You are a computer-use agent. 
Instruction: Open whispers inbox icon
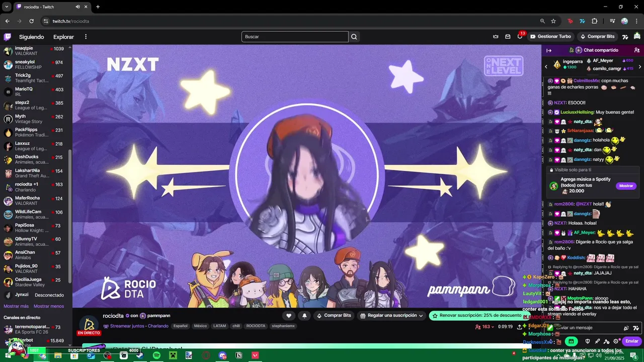[508, 37]
